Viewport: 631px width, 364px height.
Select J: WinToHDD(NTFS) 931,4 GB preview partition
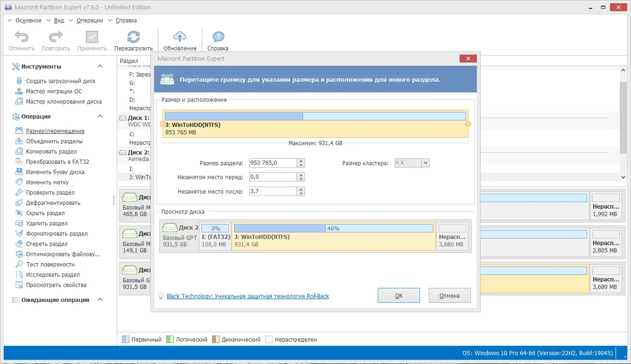[333, 236]
